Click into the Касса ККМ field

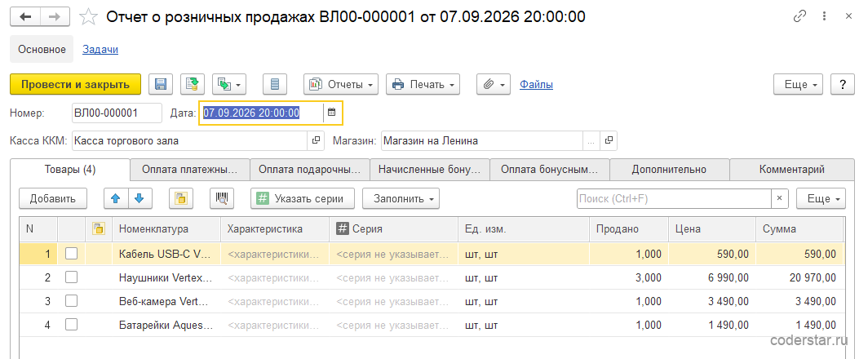(x=188, y=140)
